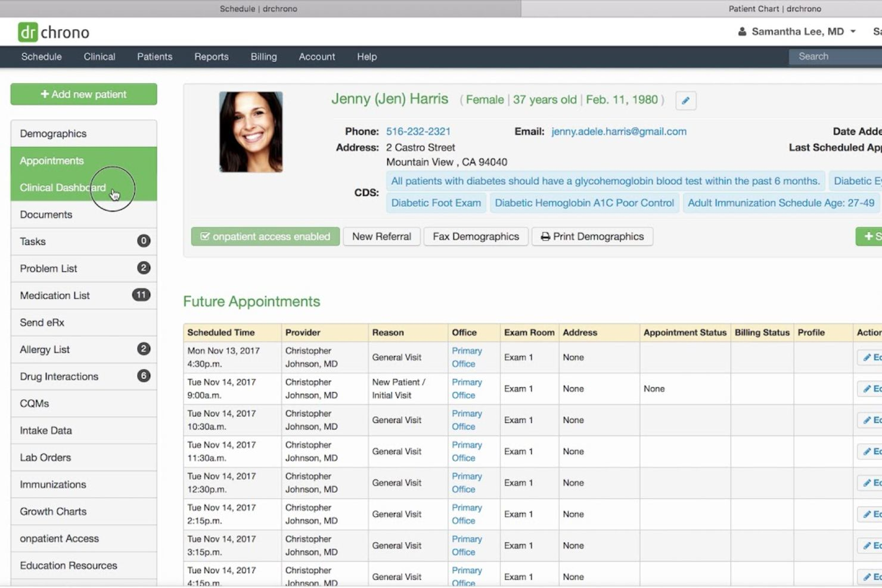Open onpatient Access in sidebar
Image resolution: width=882 pixels, height=588 pixels.
[83, 539]
